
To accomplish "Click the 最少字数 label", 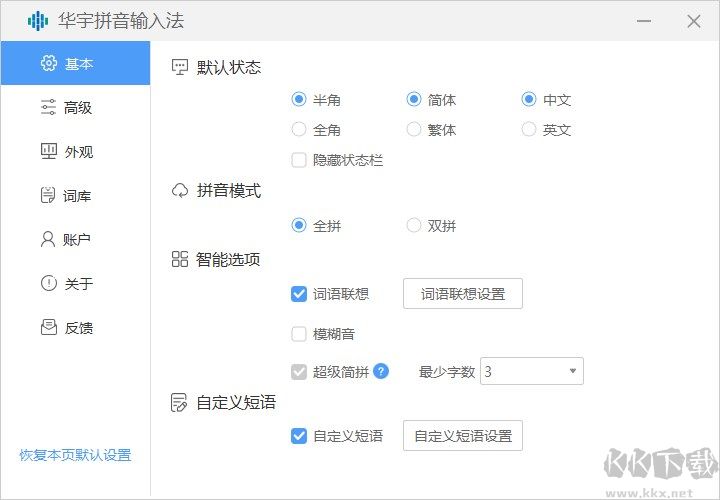I will (446, 372).
